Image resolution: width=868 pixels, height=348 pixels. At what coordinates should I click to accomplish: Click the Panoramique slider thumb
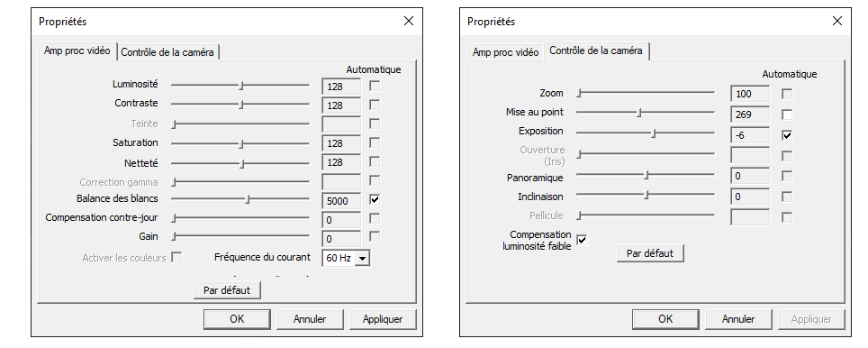(646, 176)
